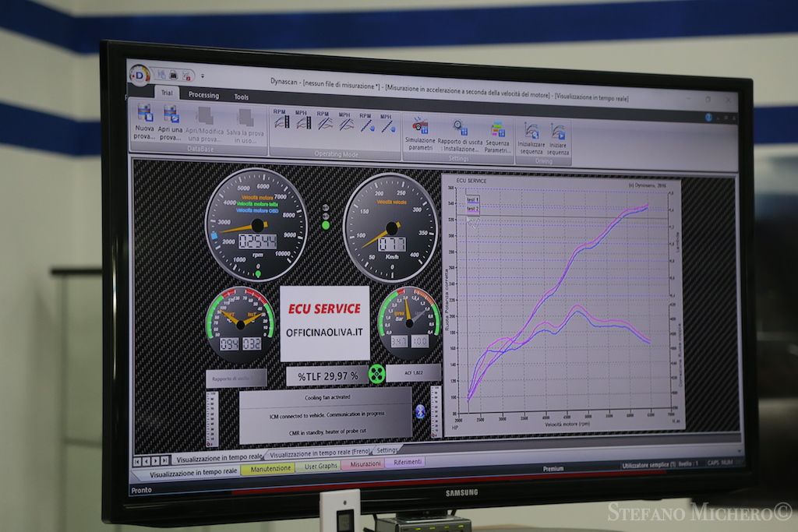The width and height of the screenshot is (798, 532).
Task: Click the green cooling fan icon
Action: pos(377,374)
